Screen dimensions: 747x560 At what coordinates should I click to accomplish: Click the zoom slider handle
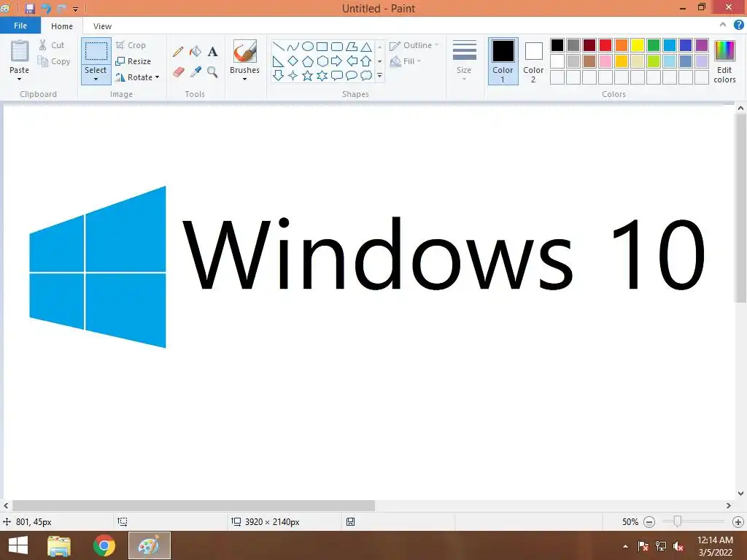click(677, 521)
